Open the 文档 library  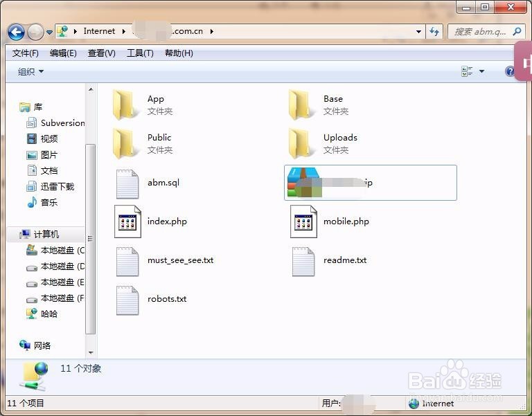pos(42,170)
